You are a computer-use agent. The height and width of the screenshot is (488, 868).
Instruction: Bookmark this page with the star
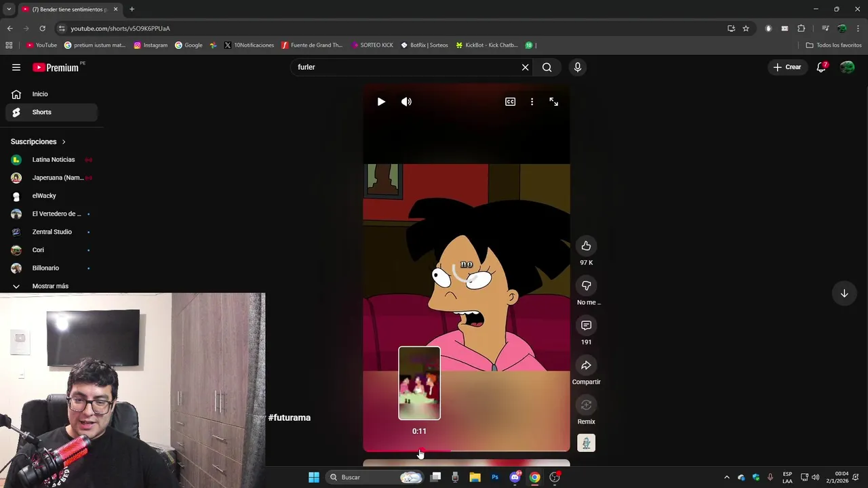pos(746,28)
